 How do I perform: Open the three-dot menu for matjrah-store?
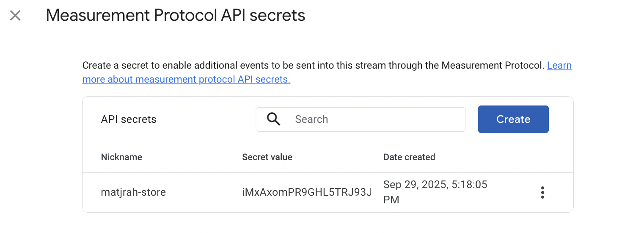[x=542, y=192]
